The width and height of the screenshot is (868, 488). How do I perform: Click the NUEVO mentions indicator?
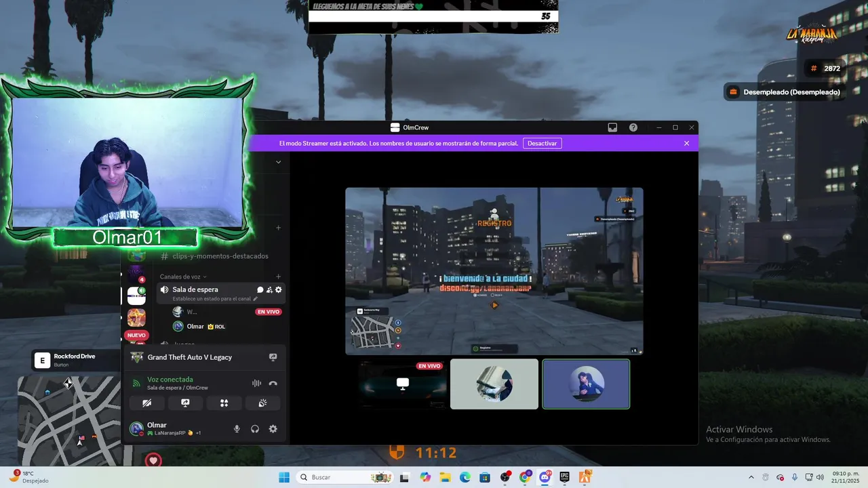click(x=136, y=335)
